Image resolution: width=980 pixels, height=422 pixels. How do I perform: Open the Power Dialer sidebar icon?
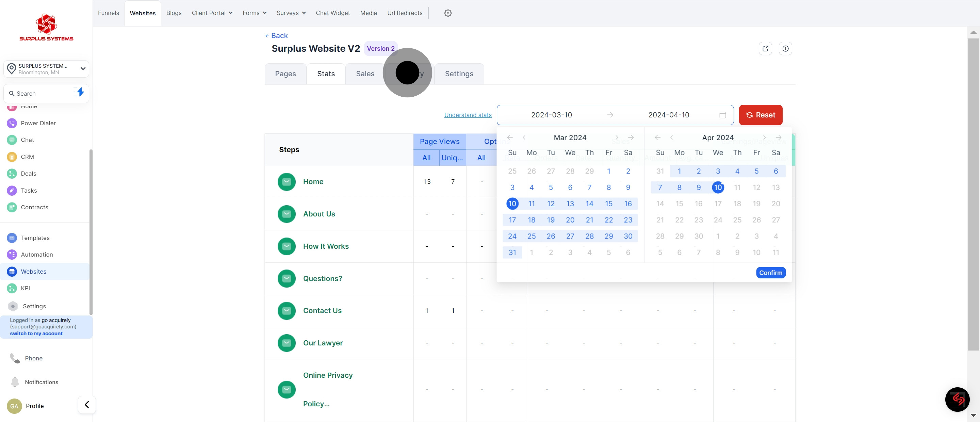(12, 123)
